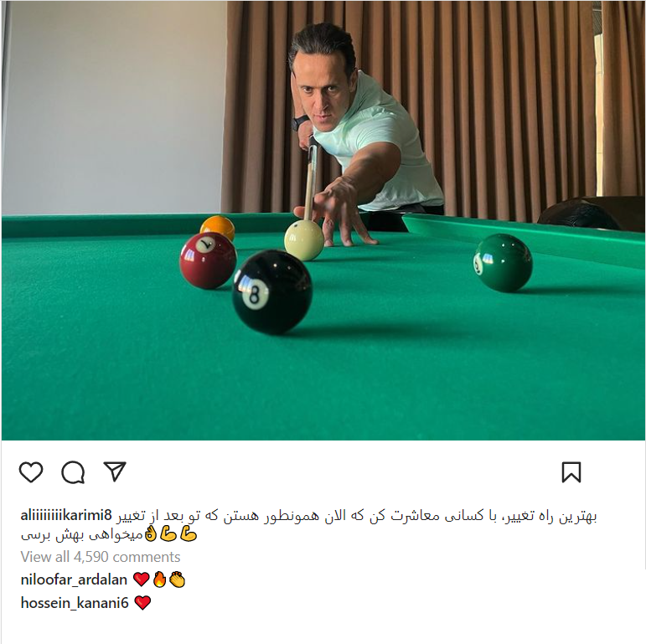Open hossein_kanani6's profile

coord(75,603)
